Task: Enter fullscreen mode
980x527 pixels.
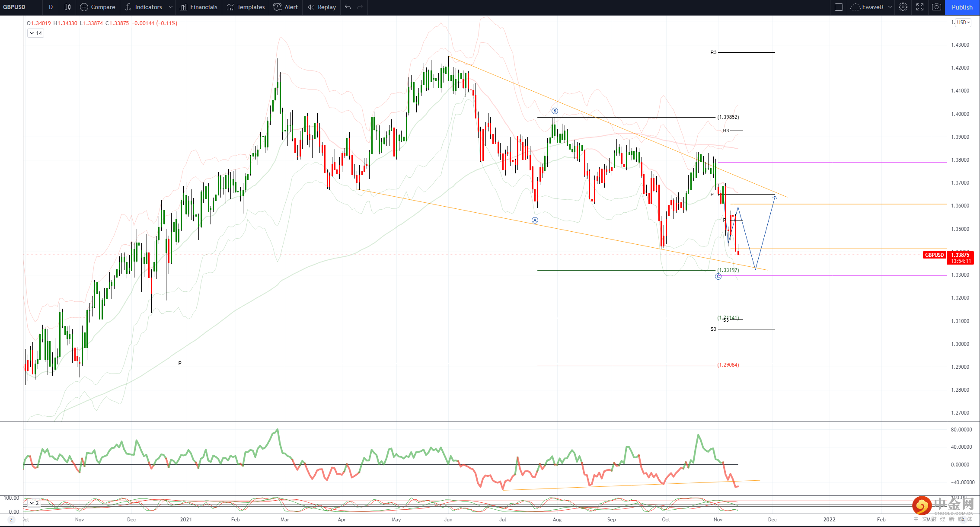Action: pyautogui.click(x=920, y=7)
